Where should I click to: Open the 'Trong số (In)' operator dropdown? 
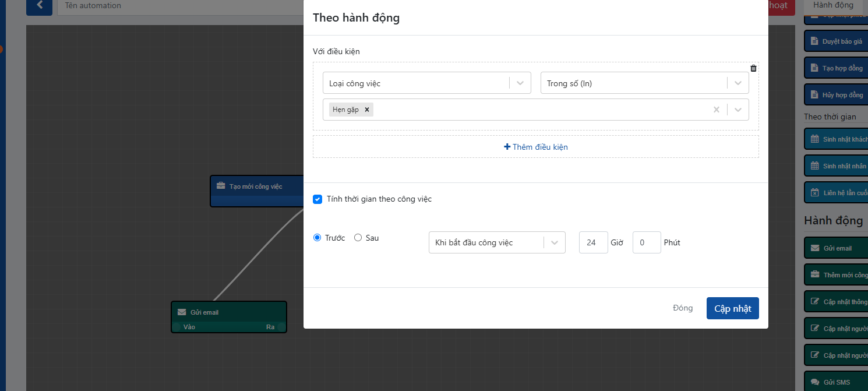[x=645, y=83]
